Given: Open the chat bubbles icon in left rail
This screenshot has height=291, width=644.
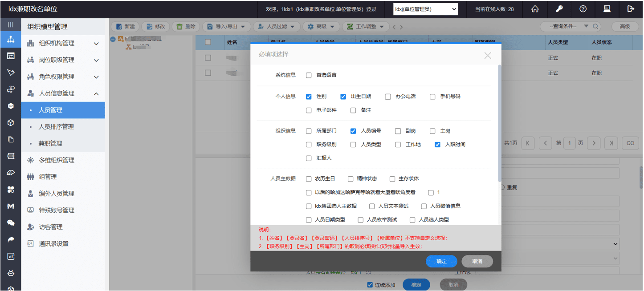Looking at the screenshot, I should tap(11, 222).
